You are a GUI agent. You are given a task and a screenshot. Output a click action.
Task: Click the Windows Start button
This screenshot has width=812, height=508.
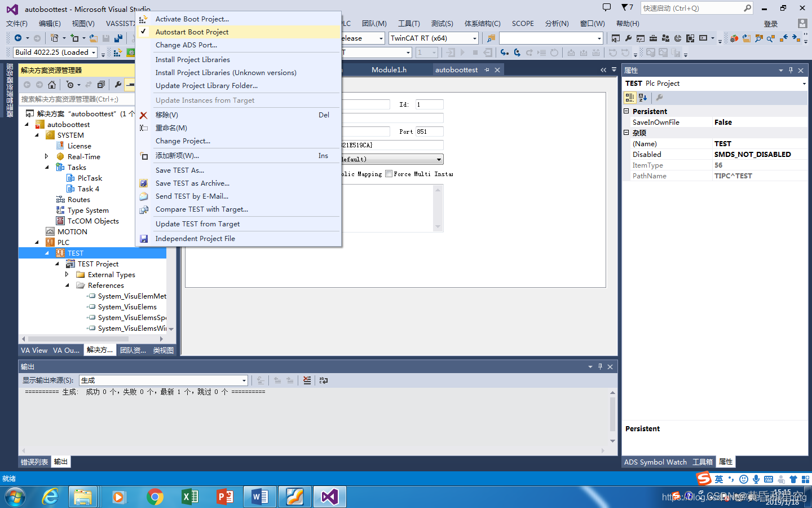15,497
